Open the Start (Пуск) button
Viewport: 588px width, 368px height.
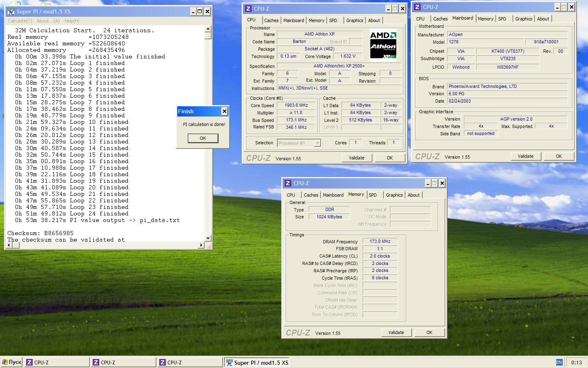[11, 362]
